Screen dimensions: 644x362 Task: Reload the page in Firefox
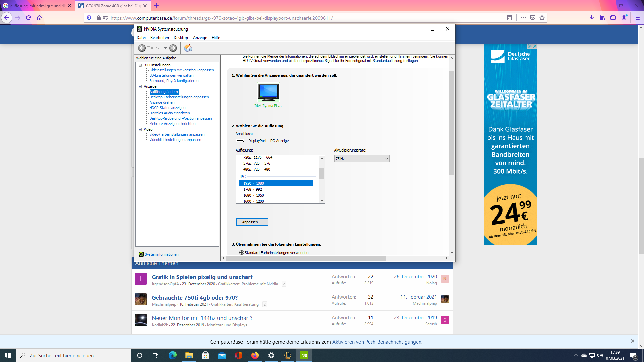coord(29,18)
